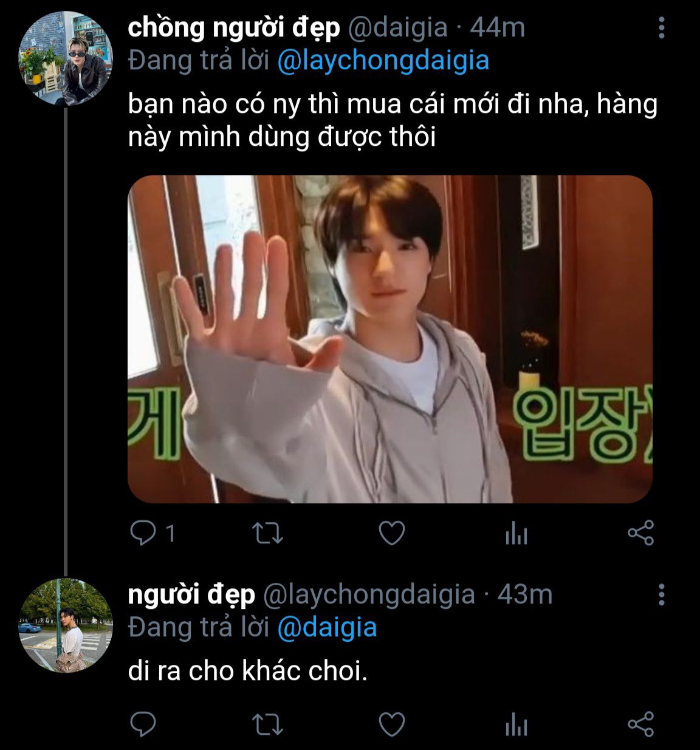Open more options menu for second tweet

click(661, 594)
